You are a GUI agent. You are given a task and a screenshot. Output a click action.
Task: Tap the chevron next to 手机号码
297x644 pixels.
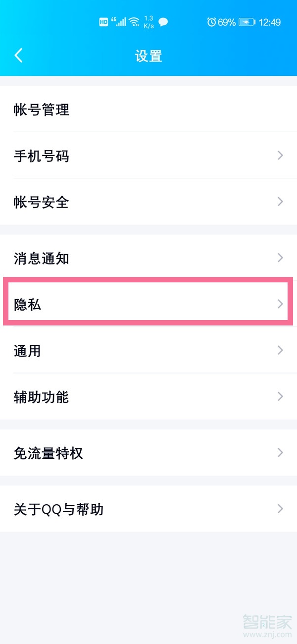[x=280, y=156]
